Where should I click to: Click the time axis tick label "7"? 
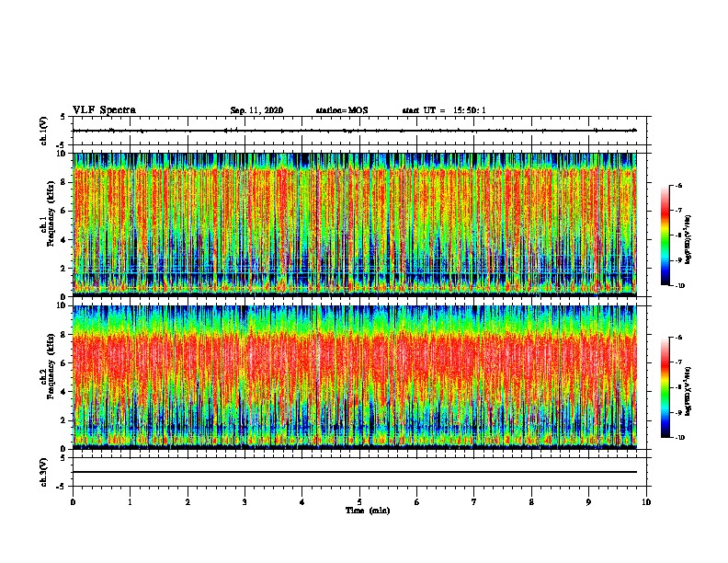[x=474, y=502]
